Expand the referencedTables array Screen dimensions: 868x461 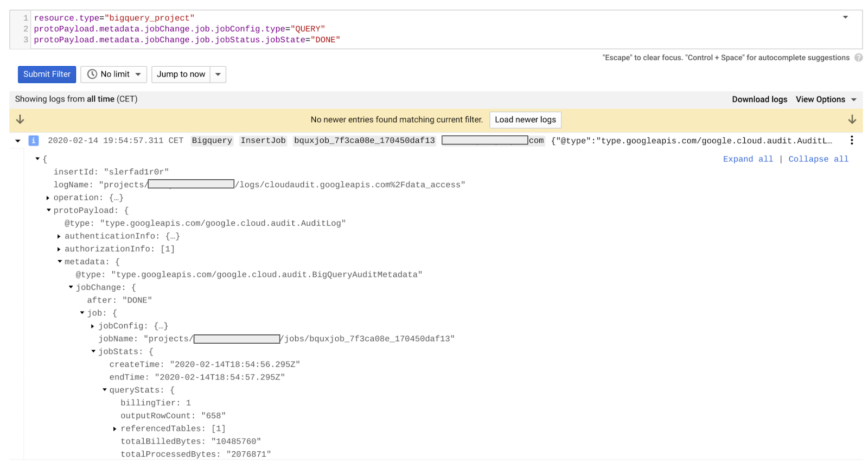click(115, 429)
